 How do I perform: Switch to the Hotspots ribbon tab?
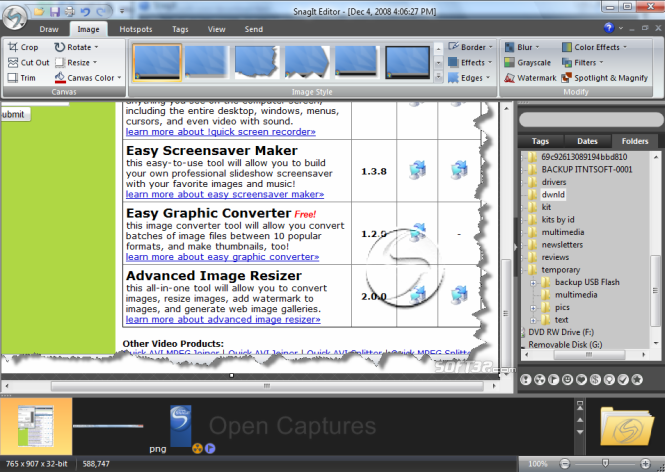(x=136, y=29)
